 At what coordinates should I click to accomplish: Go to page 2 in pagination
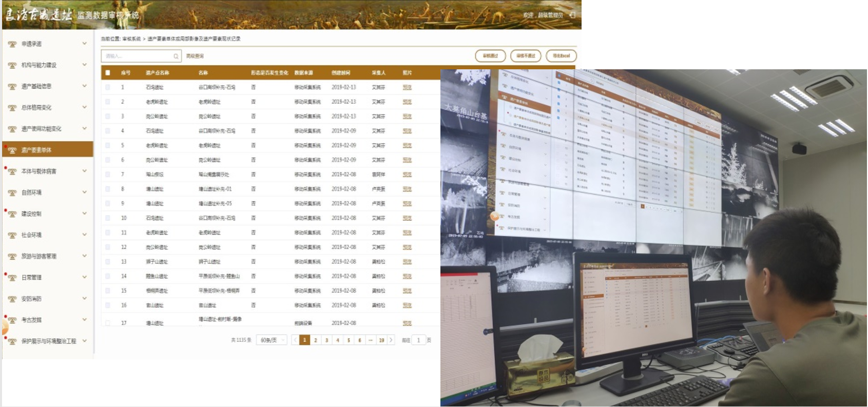(x=316, y=340)
